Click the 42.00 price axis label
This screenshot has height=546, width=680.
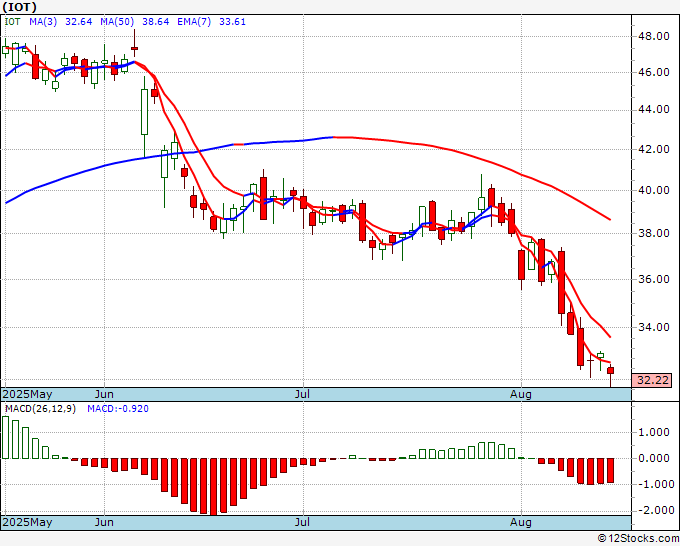[x=654, y=149]
